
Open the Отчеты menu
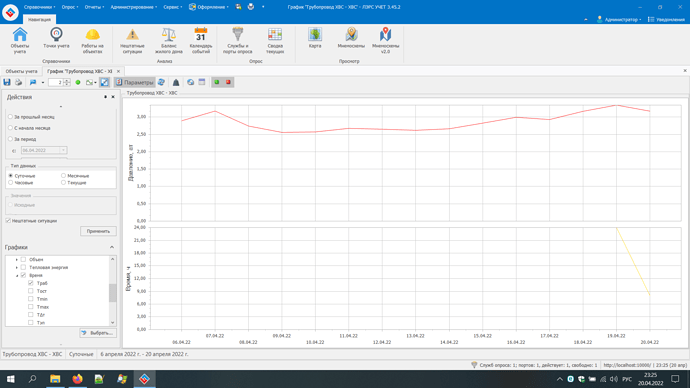click(x=95, y=7)
